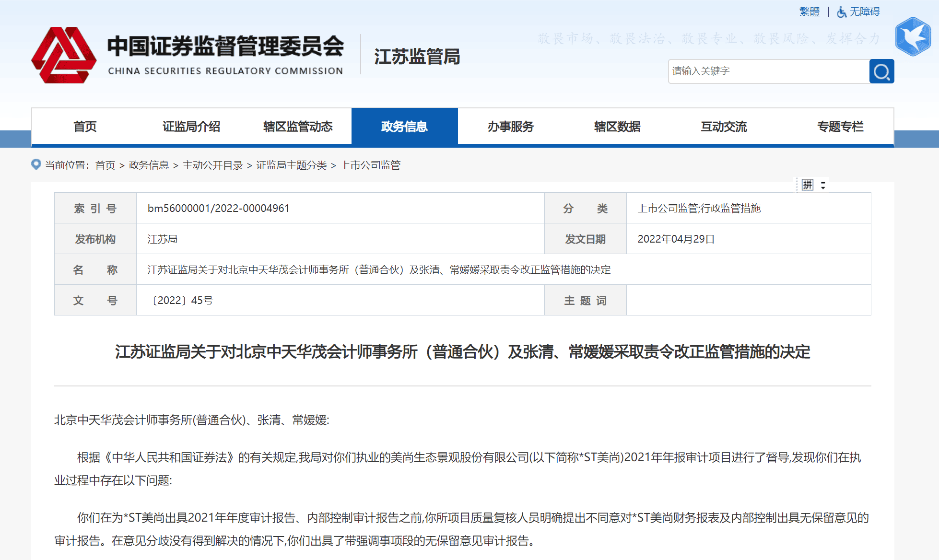Click the CSRC red logo

pos(64,55)
